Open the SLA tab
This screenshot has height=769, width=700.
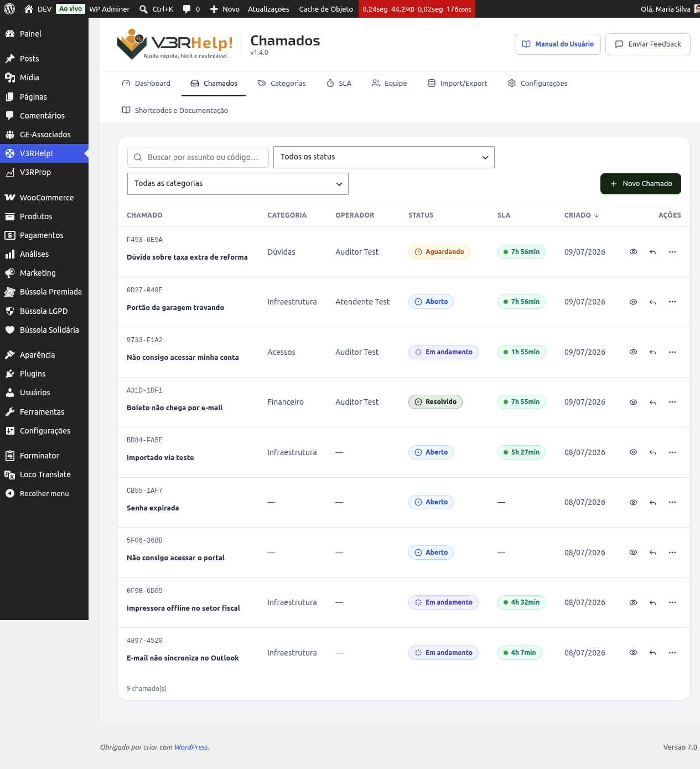[x=339, y=83]
